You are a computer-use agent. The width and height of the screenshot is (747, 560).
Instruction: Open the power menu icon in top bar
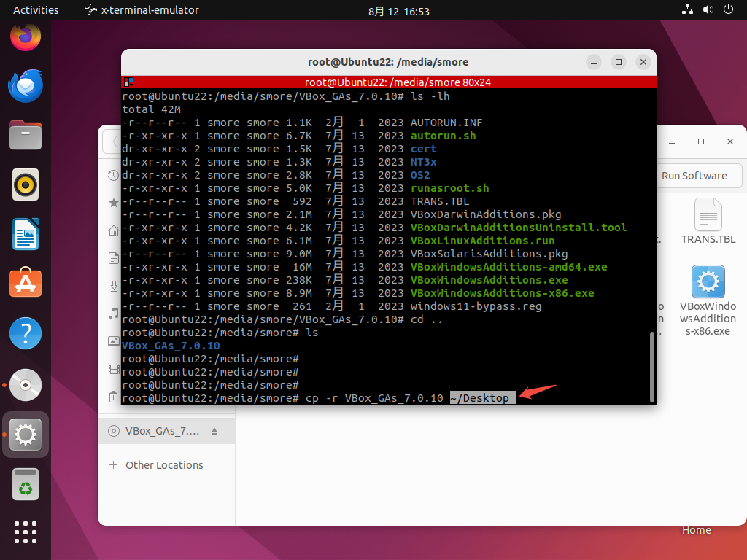point(728,9)
